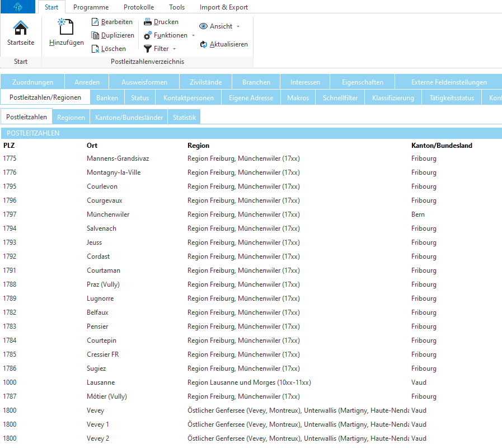This screenshot has width=502, height=448.
Task: Switch to the Programme ribbon tab
Action: pos(91,7)
